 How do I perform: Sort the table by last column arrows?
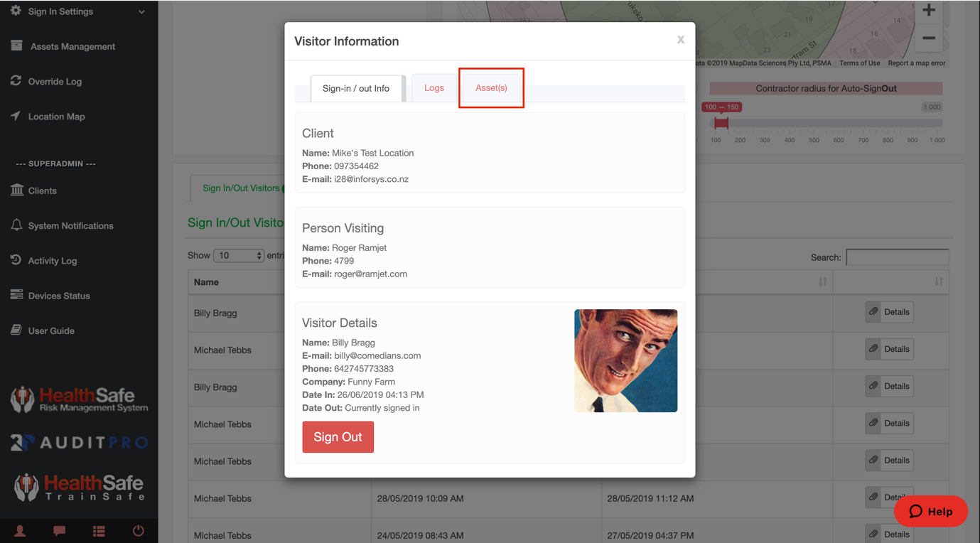[938, 282]
